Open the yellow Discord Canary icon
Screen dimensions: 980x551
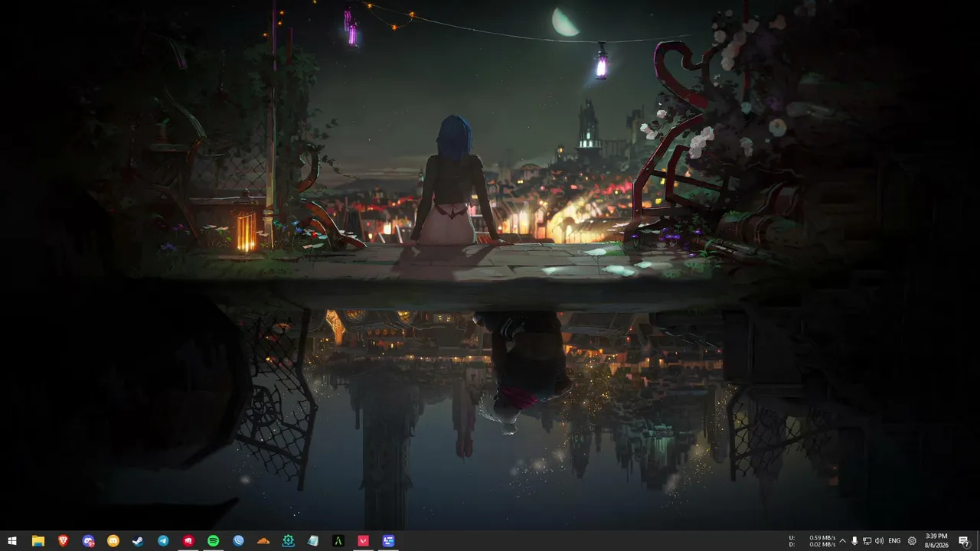[113, 541]
